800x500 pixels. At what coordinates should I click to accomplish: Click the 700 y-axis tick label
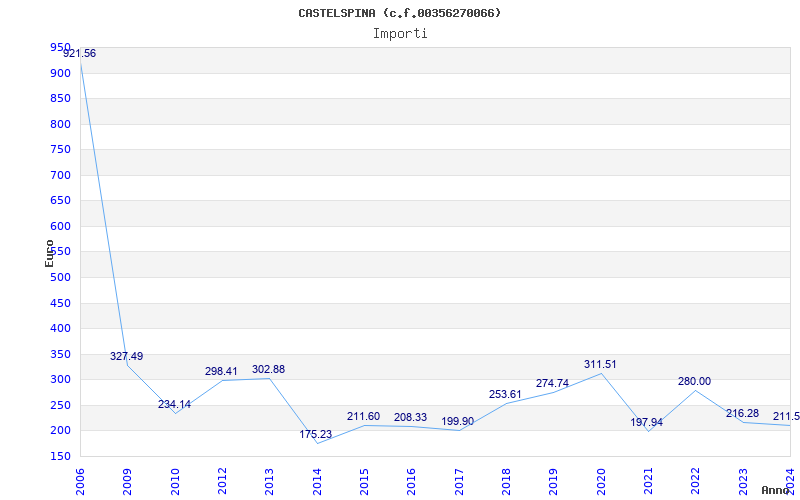pyautogui.click(x=60, y=176)
